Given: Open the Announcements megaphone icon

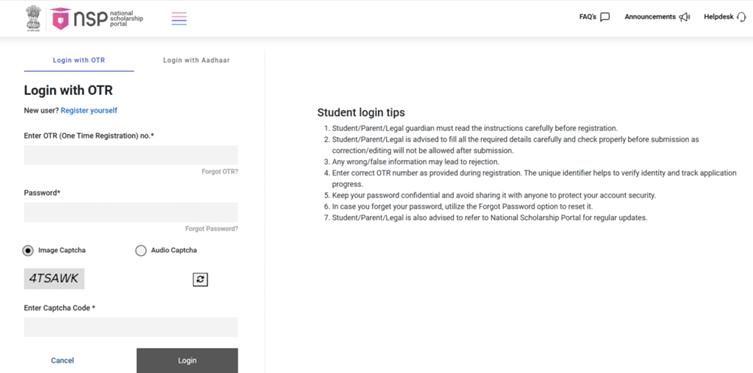Looking at the screenshot, I should coord(684,17).
